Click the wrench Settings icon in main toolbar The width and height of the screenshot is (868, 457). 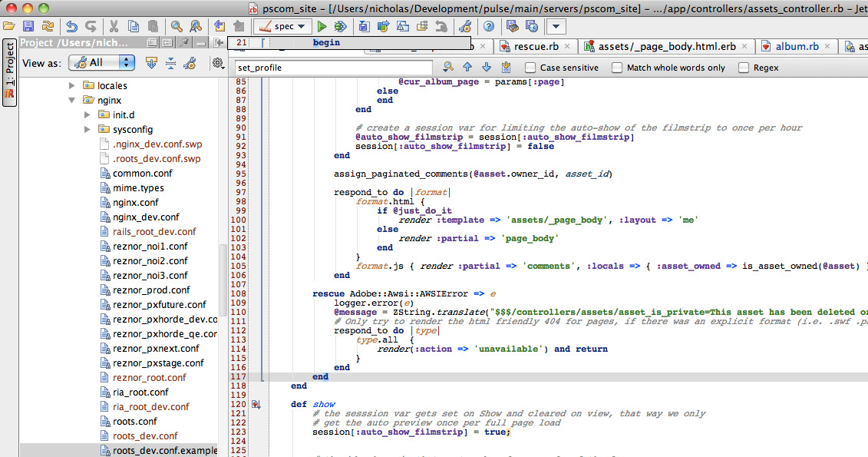pos(466,26)
